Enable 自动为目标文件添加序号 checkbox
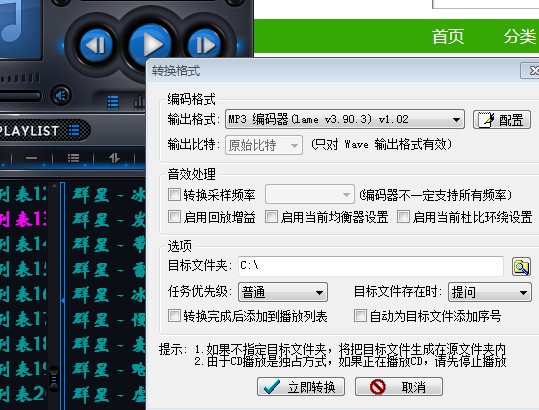Viewport: 539px width, 410px height. 360,315
